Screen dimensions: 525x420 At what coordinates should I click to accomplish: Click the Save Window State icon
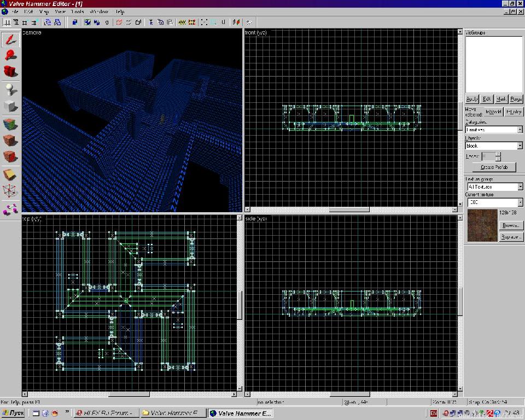[57, 22]
